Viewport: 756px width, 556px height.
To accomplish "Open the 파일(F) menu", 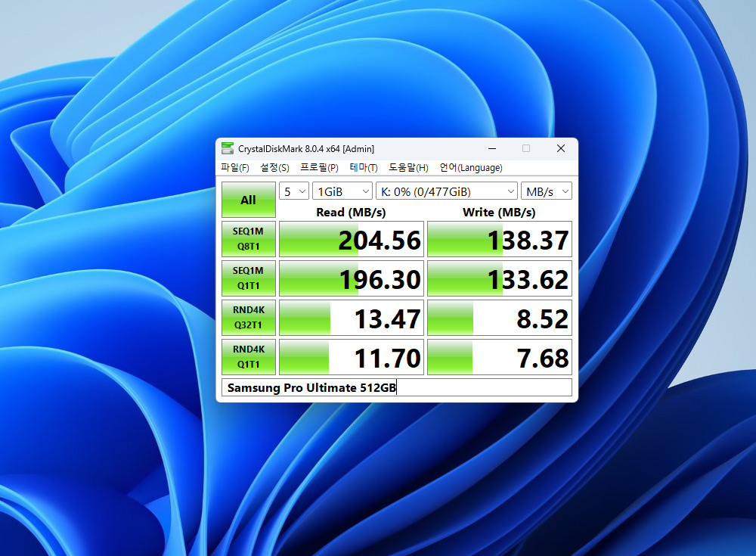I will pyautogui.click(x=235, y=167).
